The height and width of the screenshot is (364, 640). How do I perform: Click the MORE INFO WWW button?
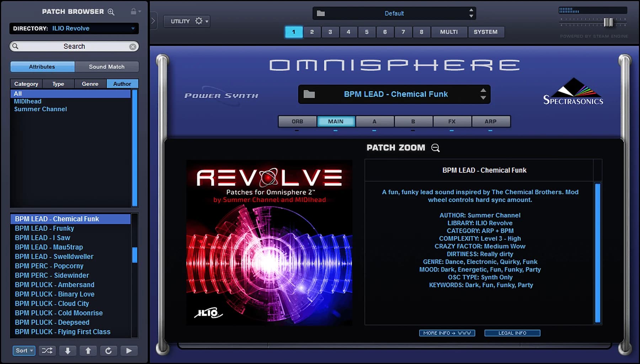tap(447, 333)
